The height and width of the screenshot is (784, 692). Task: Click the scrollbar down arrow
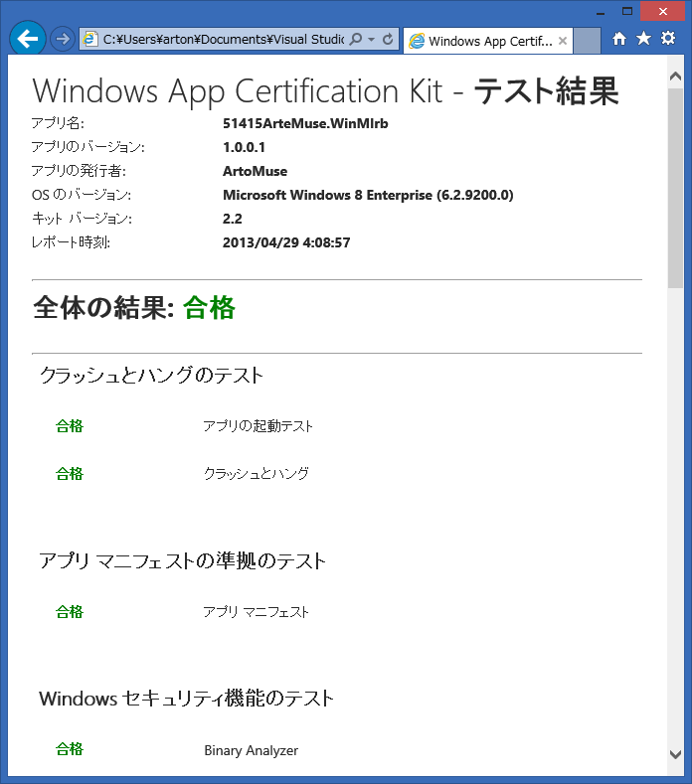(x=675, y=754)
